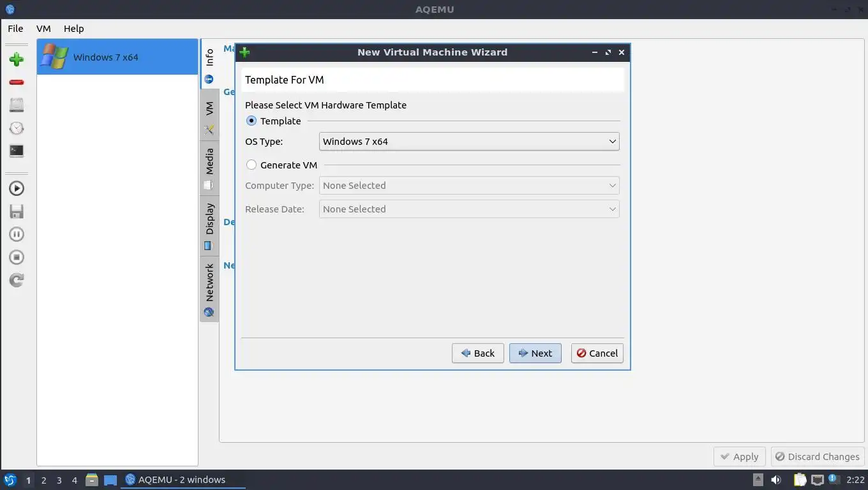Switch to the Info tab
Image resolution: width=868 pixels, height=490 pixels.
[x=209, y=65]
